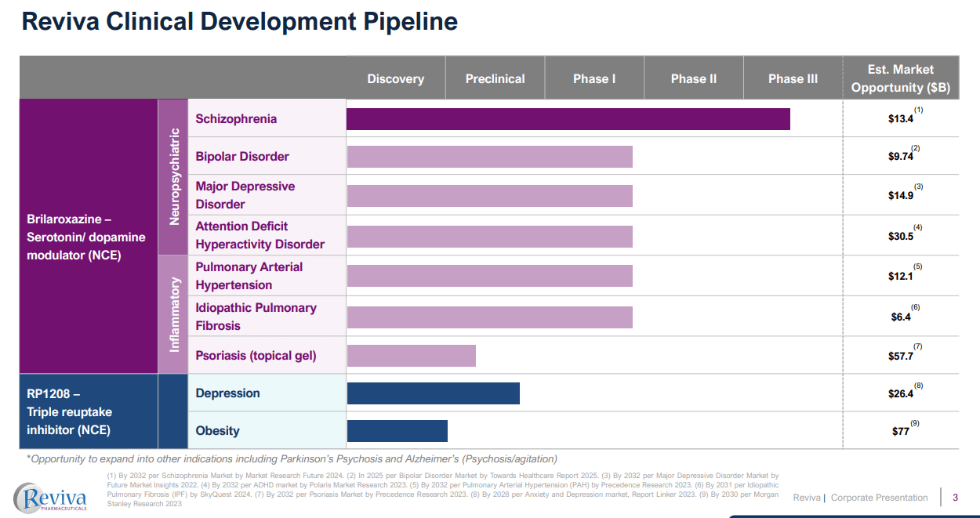Select the Preclinical column header
The width and height of the screenshot is (980, 518).
pos(495,78)
